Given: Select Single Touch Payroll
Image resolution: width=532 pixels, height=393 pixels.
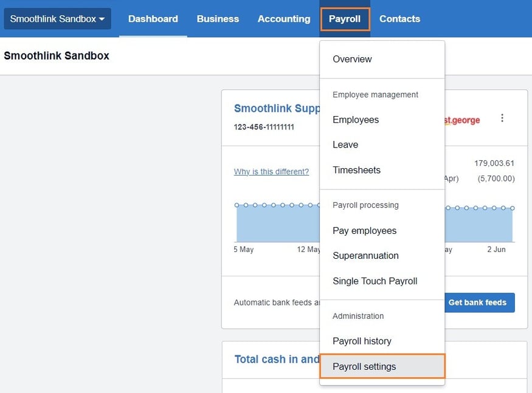Looking at the screenshot, I should (375, 281).
